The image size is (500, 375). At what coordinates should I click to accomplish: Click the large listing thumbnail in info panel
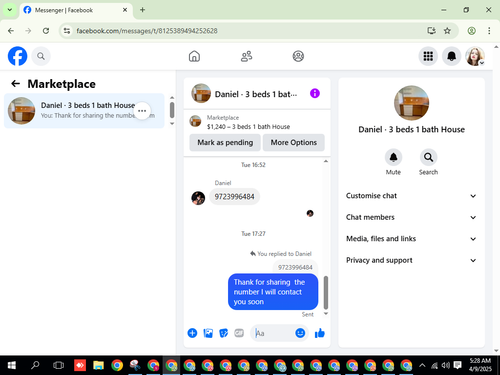tap(411, 103)
